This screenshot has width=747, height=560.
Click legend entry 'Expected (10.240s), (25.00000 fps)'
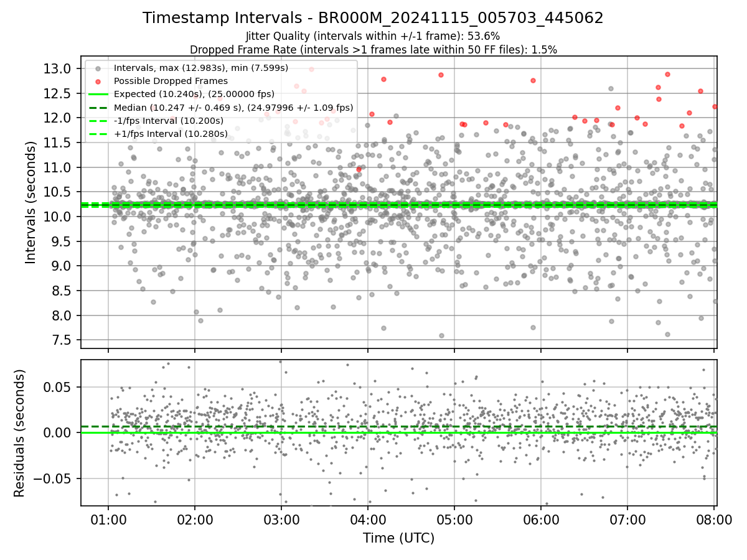pyautogui.click(x=195, y=94)
